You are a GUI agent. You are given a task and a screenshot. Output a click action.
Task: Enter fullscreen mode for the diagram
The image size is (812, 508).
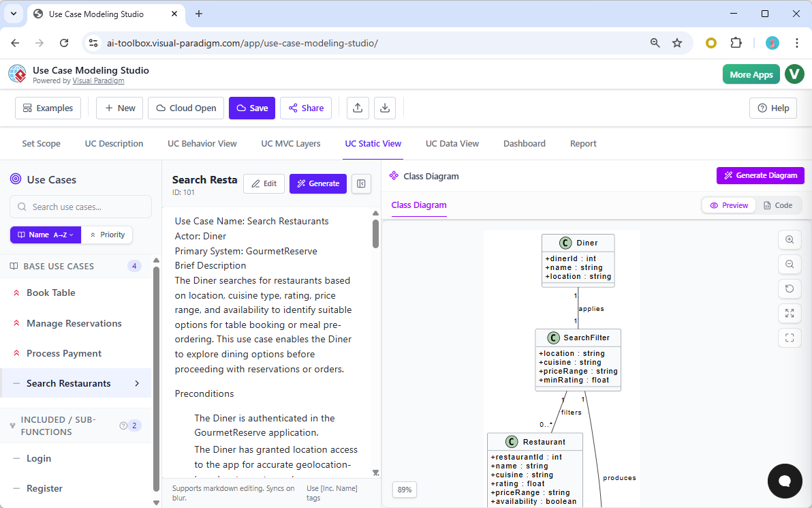(790, 338)
